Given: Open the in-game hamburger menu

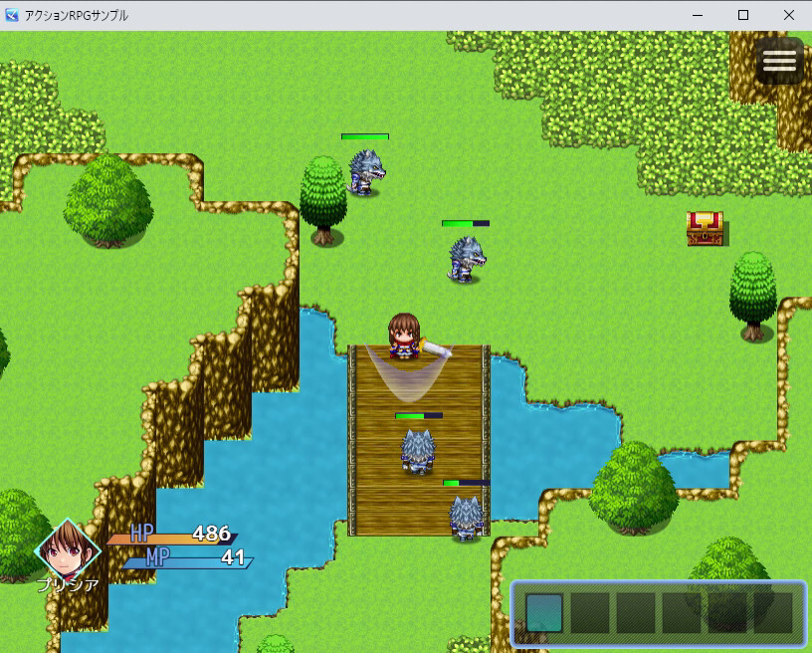Looking at the screenshot, I should pyautogui.click(x=778, y=60).
